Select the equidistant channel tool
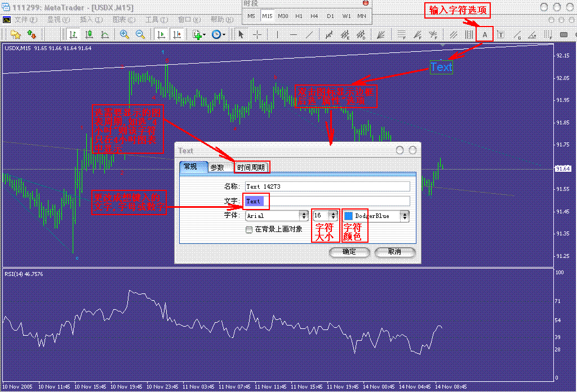The image size is (577, 392). (329, 34)
